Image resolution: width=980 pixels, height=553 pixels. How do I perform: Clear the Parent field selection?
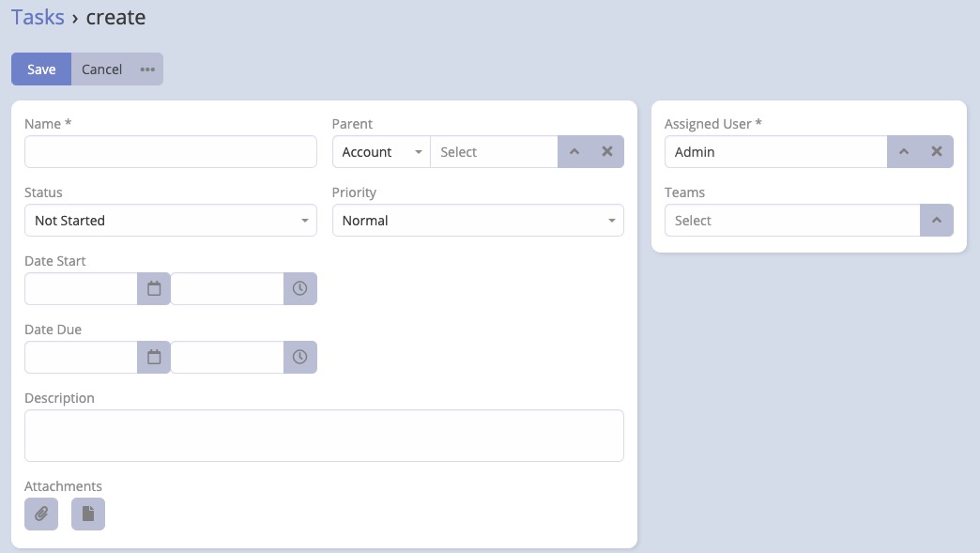pyautogui.click(x=606, y=151)
